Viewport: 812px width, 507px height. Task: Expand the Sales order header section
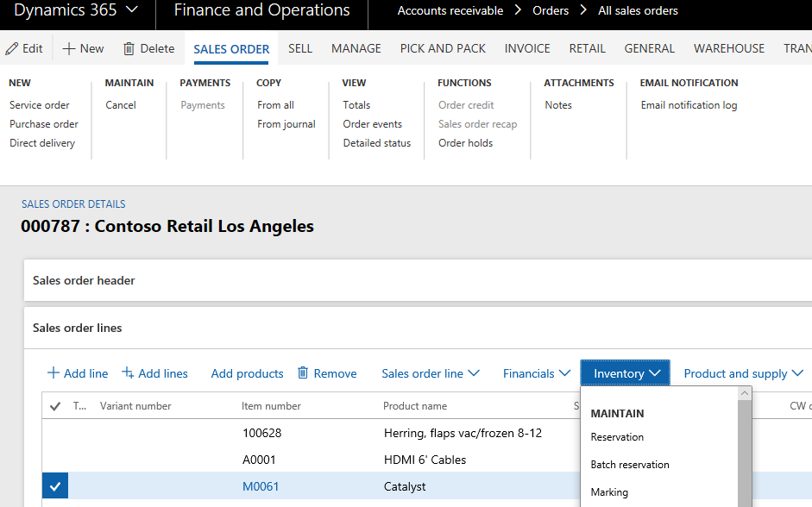[84, 281]
